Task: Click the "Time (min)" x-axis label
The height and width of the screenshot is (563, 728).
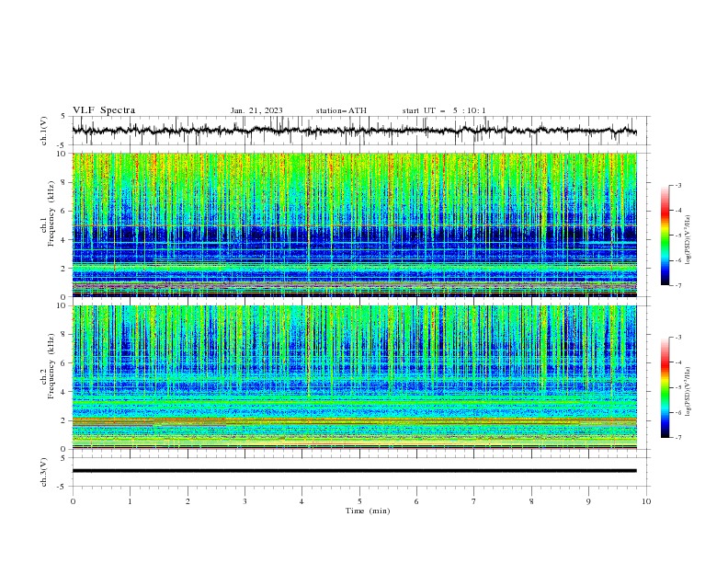Action: tap(368, 511)
